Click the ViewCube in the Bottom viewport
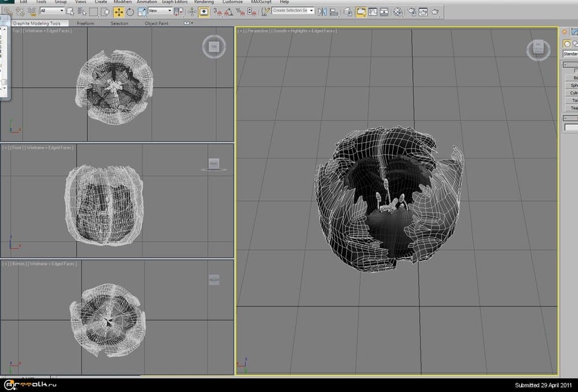The image size is (578, 392). pos(214,279)
